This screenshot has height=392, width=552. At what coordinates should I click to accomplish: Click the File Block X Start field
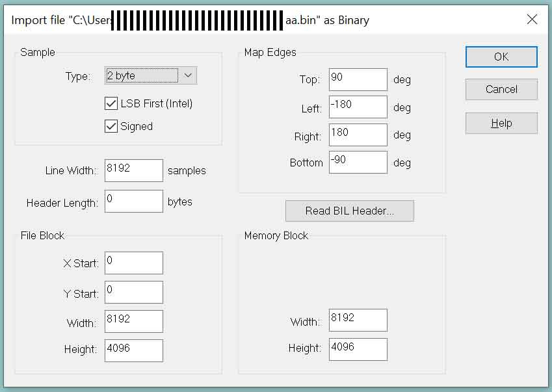click(133, 263)
